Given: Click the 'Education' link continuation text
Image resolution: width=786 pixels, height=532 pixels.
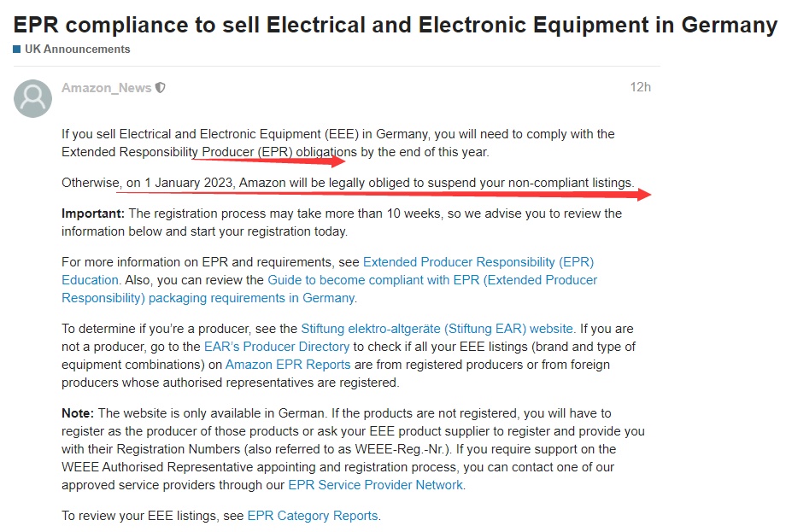Looking at the screenshot, I should tap(91, 280).
